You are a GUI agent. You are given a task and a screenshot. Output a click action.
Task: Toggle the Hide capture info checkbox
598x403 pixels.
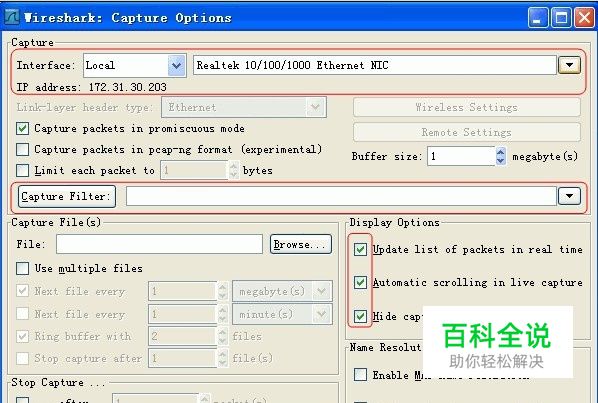tap(360, 316)
